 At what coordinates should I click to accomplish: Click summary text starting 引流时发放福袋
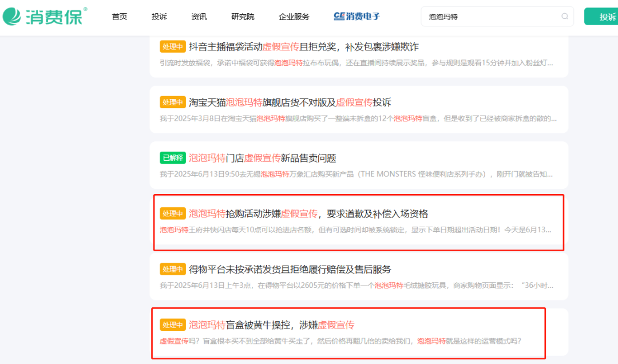tap(356, 63)
